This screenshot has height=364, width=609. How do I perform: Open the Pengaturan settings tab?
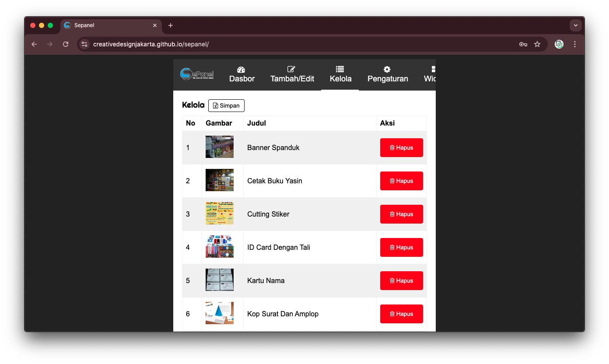pos(388,74)
